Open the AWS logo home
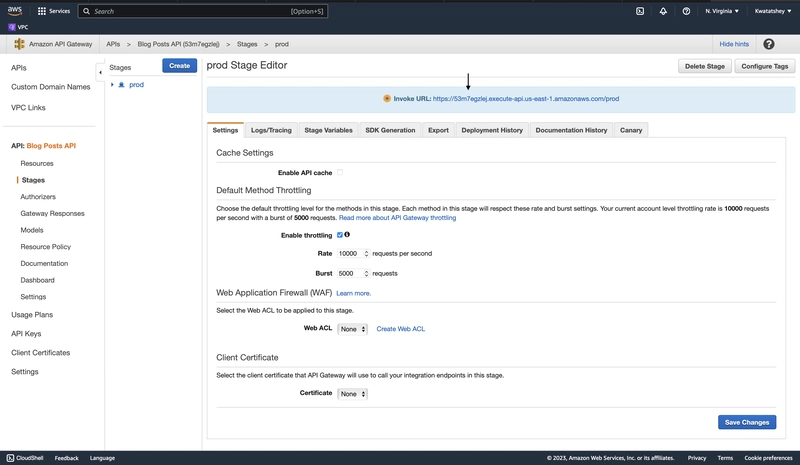800x465 pixels. 15,11
